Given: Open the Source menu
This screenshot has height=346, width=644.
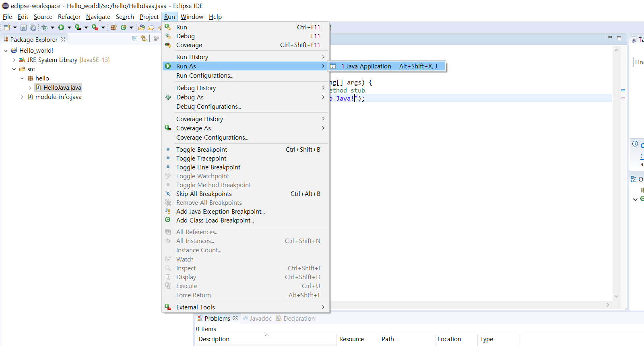Looking at the screenshot, I should [43, 17].
